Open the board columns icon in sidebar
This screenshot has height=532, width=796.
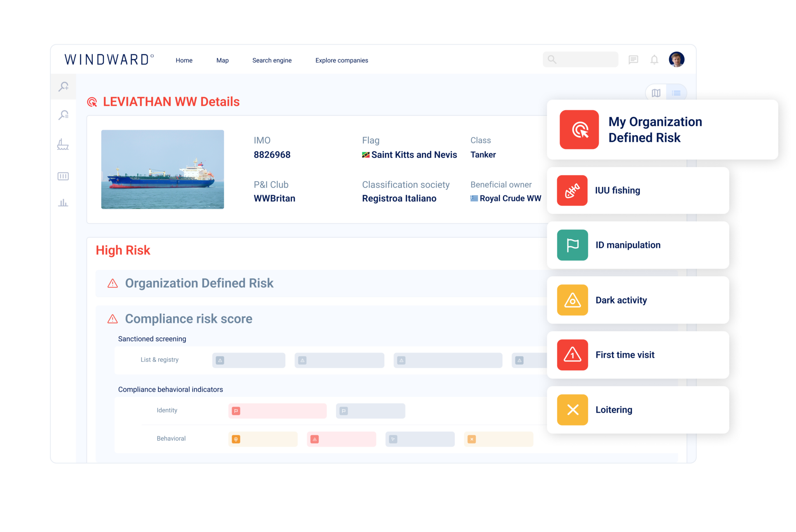[x=63, y=176]
